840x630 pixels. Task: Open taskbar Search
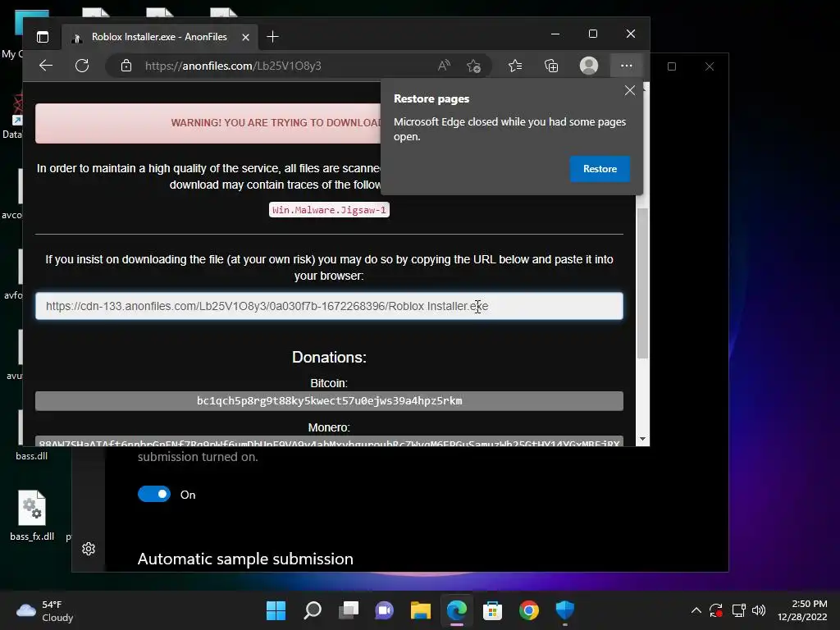tap(313, 610)
